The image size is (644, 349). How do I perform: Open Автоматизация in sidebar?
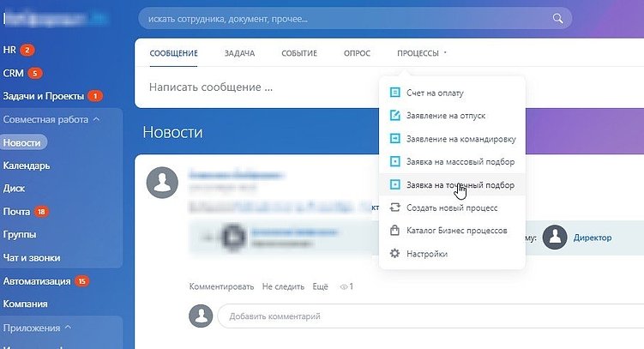[37, 281]
